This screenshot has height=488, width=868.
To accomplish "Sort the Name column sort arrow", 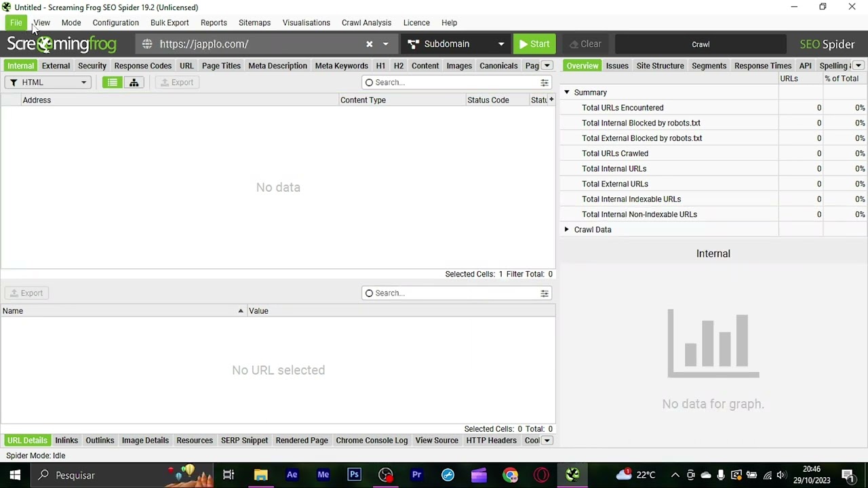I will click(240, 311).
